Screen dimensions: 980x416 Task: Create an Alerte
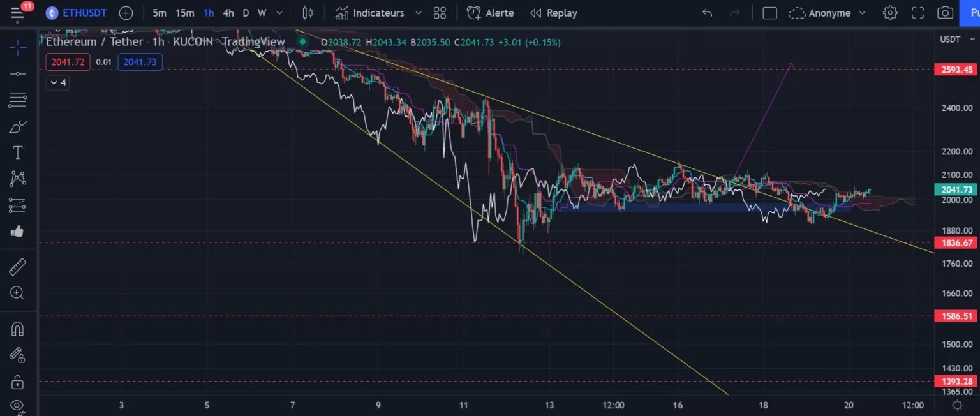coord(490,13)
